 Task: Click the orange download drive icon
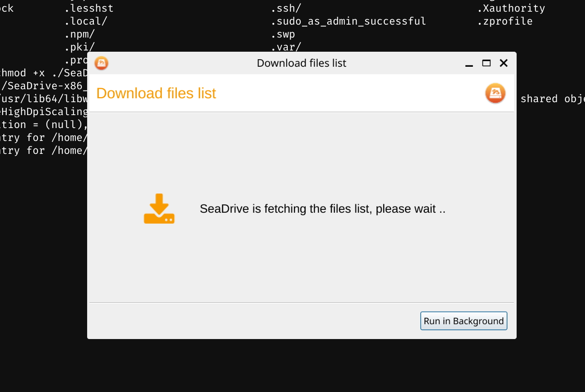[x=159, y=209]
